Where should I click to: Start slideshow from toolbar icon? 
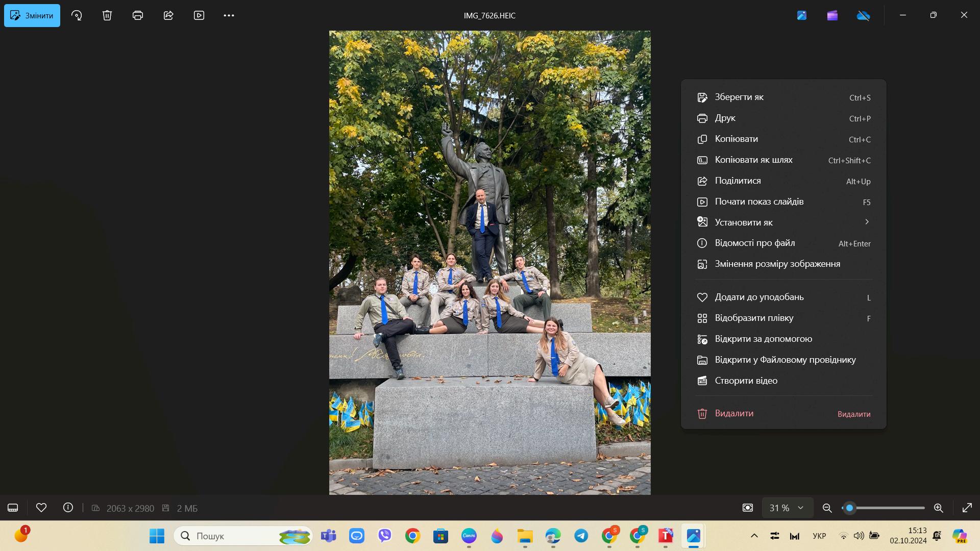coord(199,15)
